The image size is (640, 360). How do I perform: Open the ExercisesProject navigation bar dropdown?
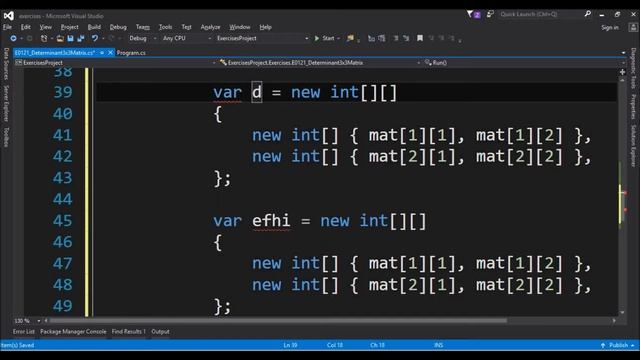tap(115, 63)
